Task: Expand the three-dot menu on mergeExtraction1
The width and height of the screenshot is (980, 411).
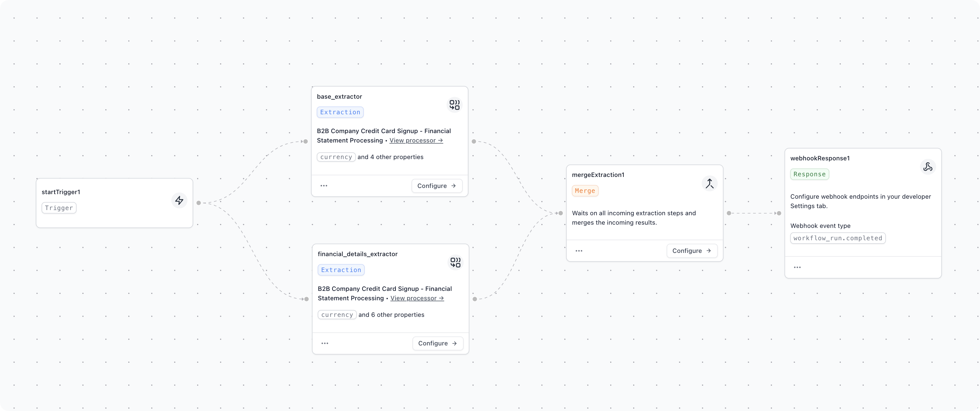Action: pyautogui.click(x=579, y=251)
